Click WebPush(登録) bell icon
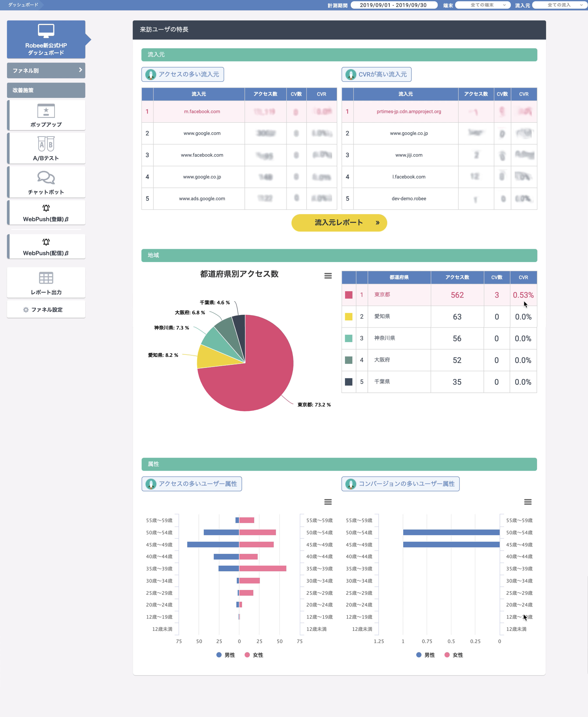 pos(46,208)
